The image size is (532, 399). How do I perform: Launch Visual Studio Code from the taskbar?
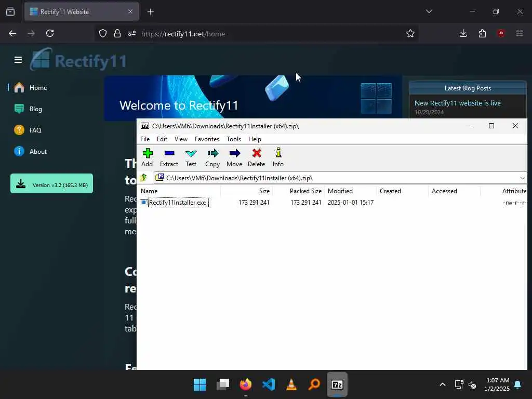[x=269, y=384]
